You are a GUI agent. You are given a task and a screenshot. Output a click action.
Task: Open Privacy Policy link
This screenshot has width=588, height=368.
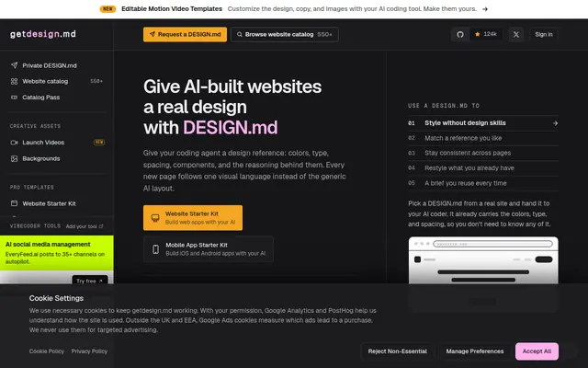(x=89, y=351)
